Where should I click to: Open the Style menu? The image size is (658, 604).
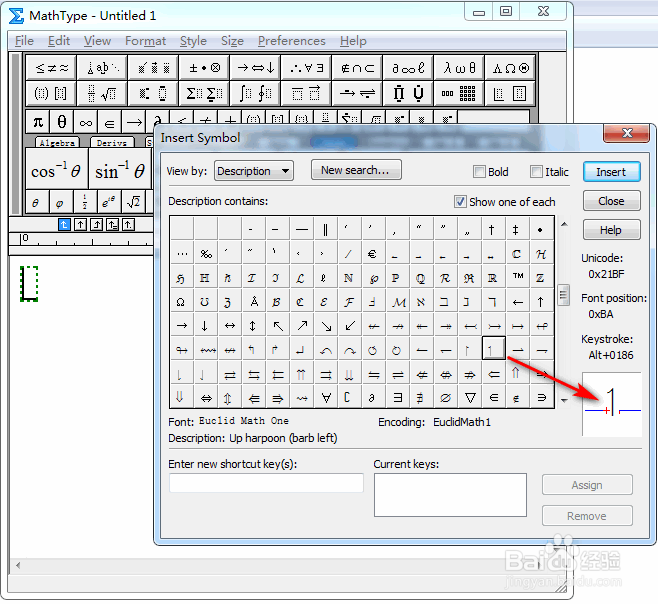pos(193,41)
